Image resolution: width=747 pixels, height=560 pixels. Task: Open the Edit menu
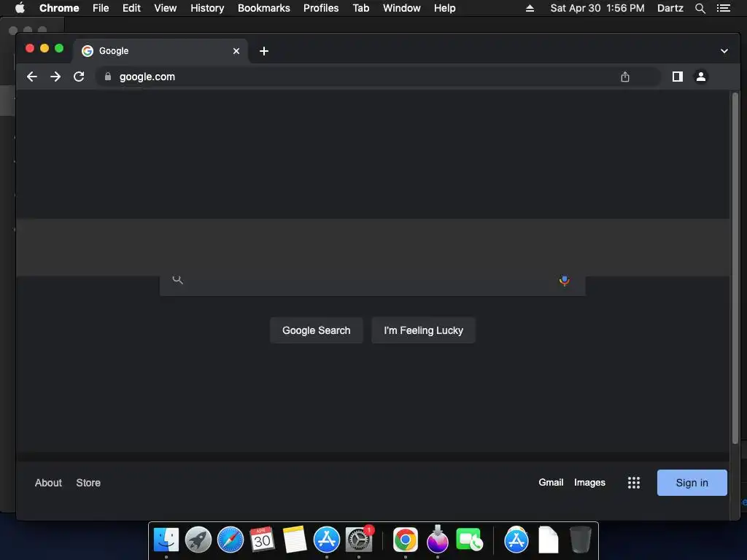[131, 8]
